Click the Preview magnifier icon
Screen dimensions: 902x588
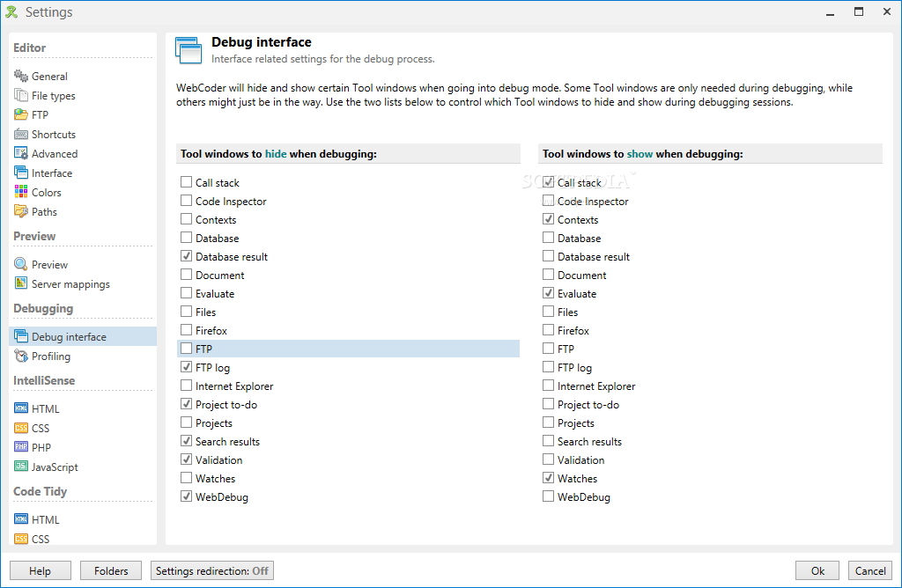21,265
